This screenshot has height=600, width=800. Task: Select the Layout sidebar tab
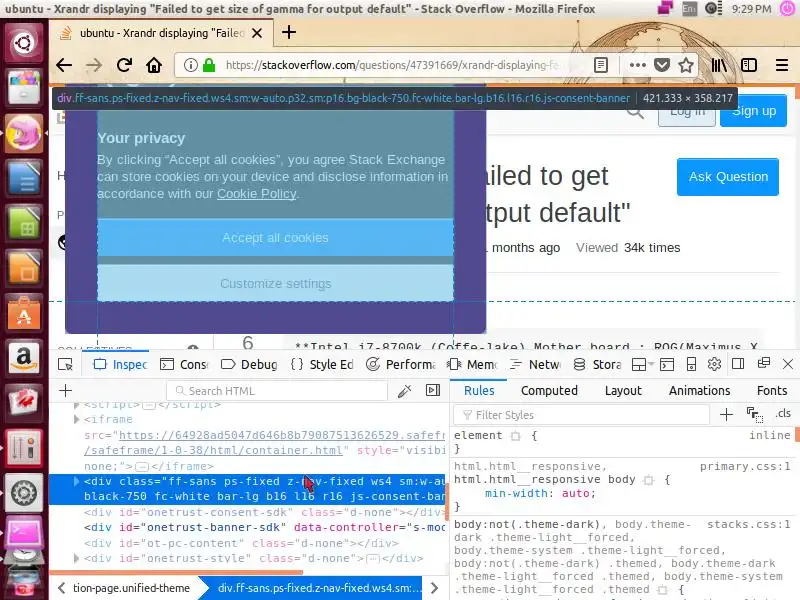tap(623, 391)
